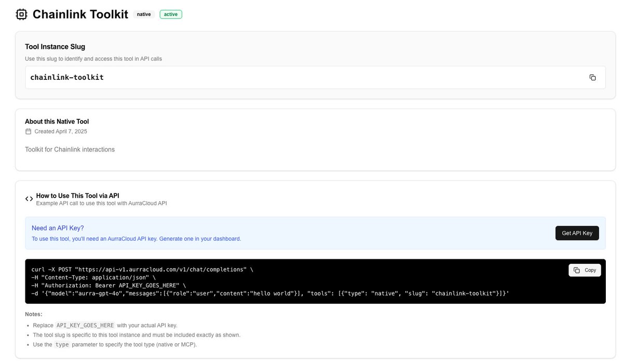Screen dimensions: 623x364
Task: Click the note about tool slug being specific
Action: coord(137,335)
